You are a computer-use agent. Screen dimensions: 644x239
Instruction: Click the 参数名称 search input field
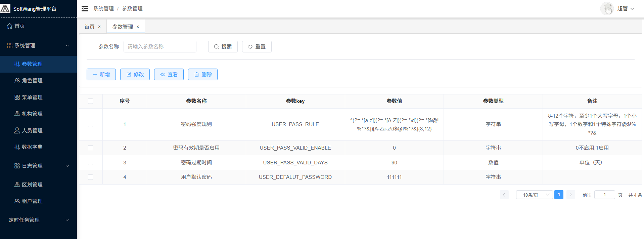point(160,46)
